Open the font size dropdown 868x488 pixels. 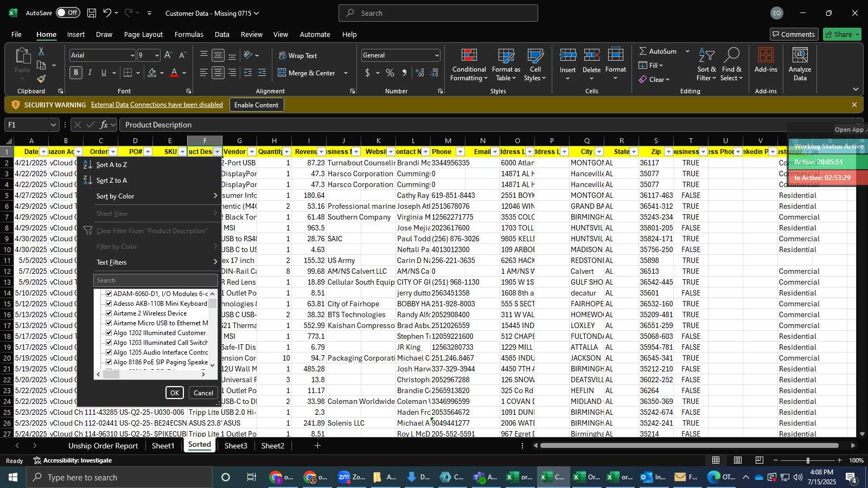[157, 55]
